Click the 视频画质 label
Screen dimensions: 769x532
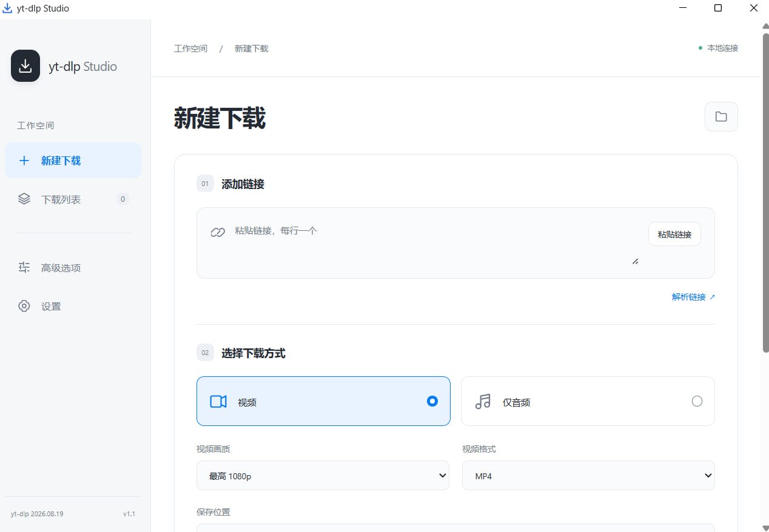click(x=213, y=449)
